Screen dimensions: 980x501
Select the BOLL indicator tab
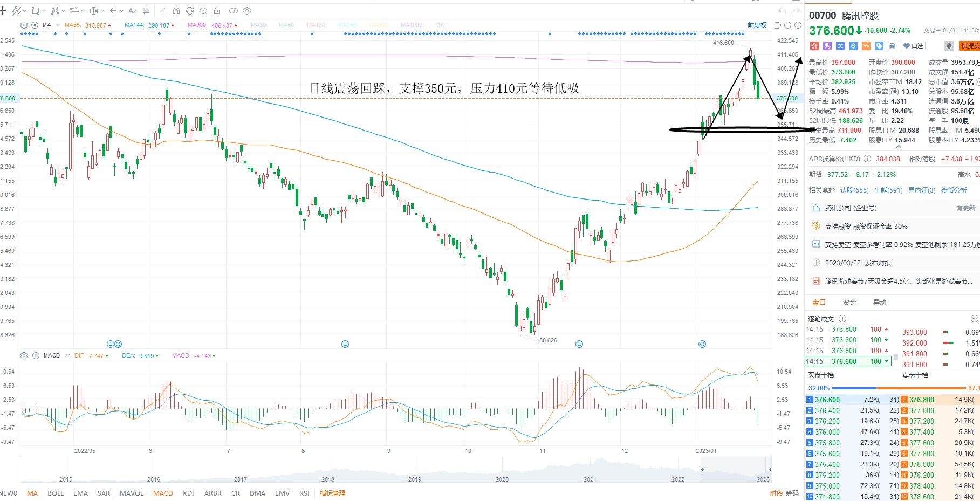click(56, 493)
